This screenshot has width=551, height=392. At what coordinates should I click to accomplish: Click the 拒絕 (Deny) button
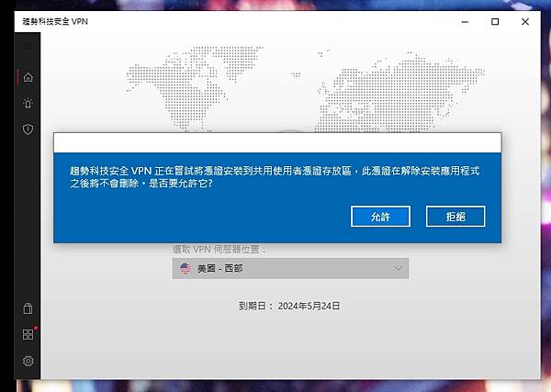point(455,217)
